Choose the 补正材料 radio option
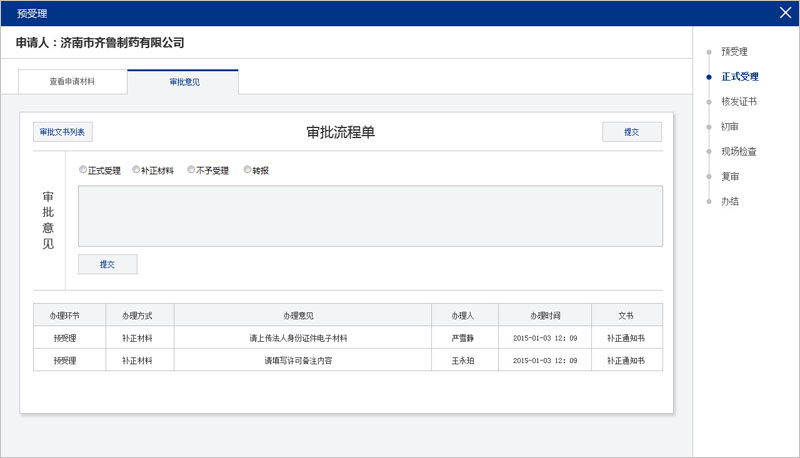This screenshot has width=800, height=458. [136, 170]
